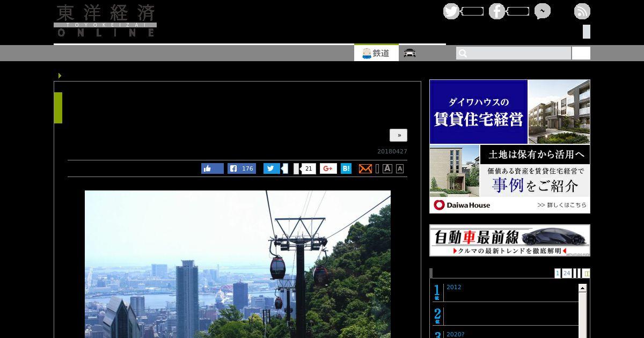The image size is (644, 338).
Task: Open the Daiwa House 賃貸住宅経営 ad
Action: 510,146
